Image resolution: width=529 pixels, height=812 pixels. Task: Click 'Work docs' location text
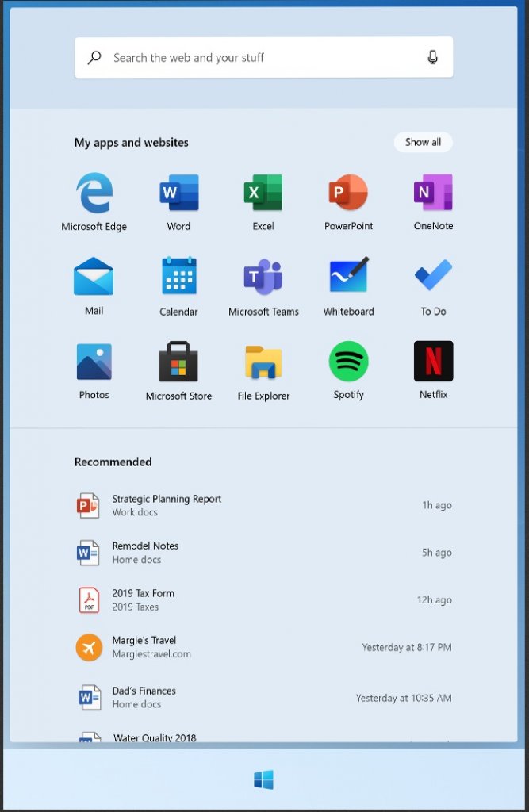pyautogui.click(x=135, y=512)
